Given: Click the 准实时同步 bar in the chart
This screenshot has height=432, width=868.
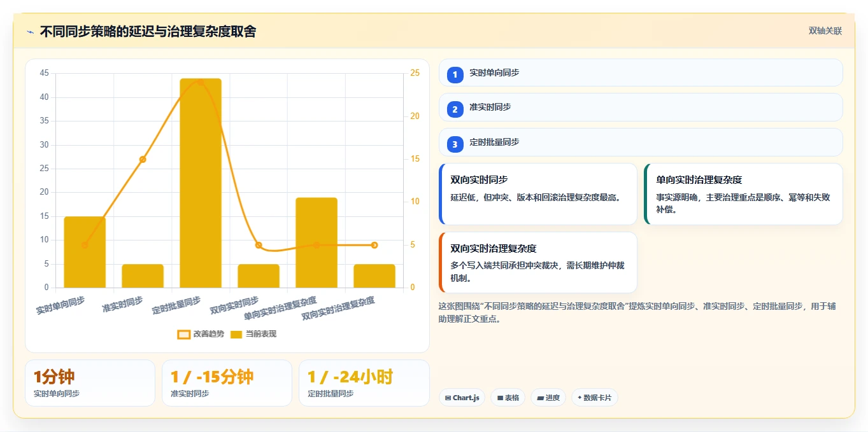Looking at the screenshot, I should pyautogui.click(x=143, y=276).
